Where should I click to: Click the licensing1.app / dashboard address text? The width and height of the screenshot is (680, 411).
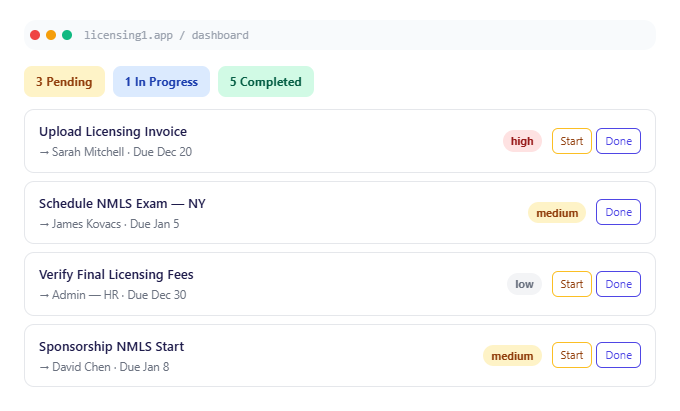click(x=167, y=35)
